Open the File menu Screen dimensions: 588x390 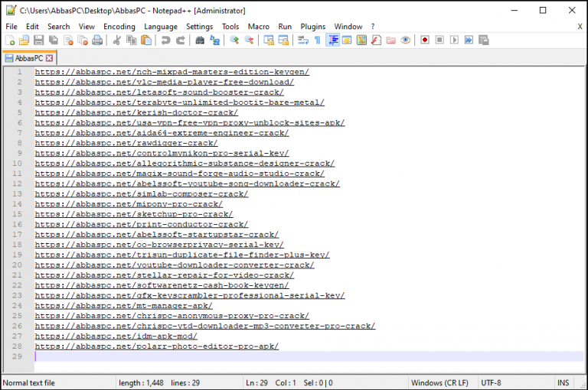(11, 27)
